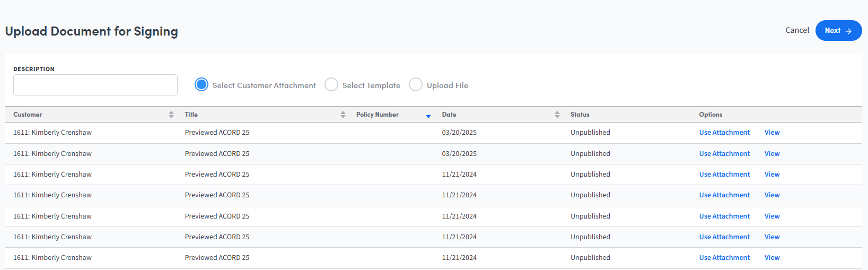
Task: Sort table by Customer column arrows
Action: pos(171,115)
